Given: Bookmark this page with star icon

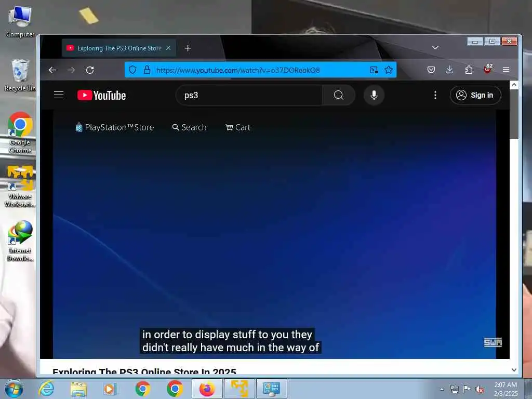Looking at the screenshot, I should (389, 70).
